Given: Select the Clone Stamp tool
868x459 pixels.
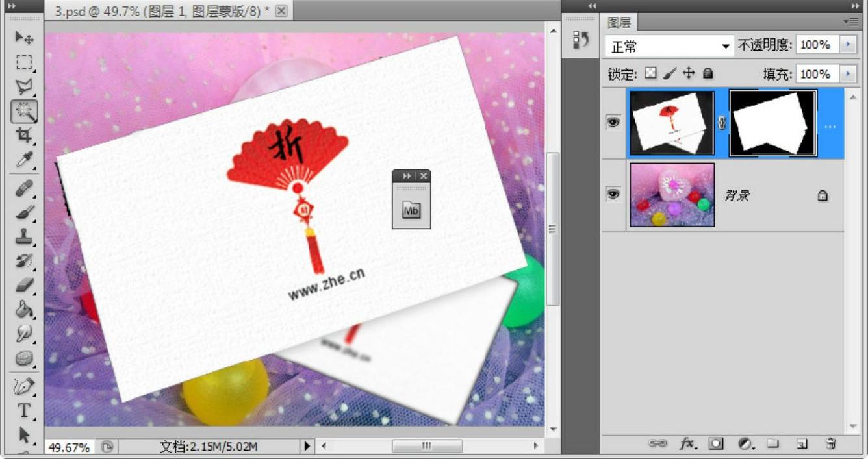Looking at the screenshot, I should coord(24,236).
